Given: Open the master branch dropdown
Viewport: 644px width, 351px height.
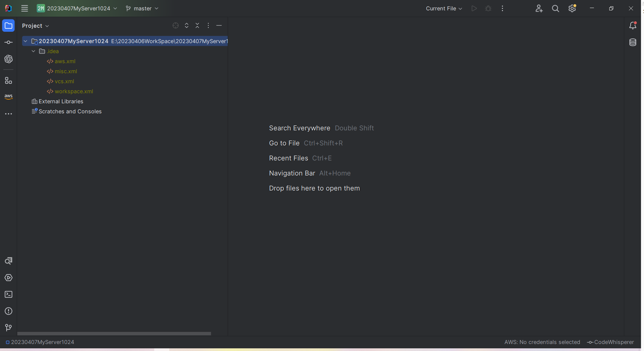Looking at the screenshot, I should point(142,8).
